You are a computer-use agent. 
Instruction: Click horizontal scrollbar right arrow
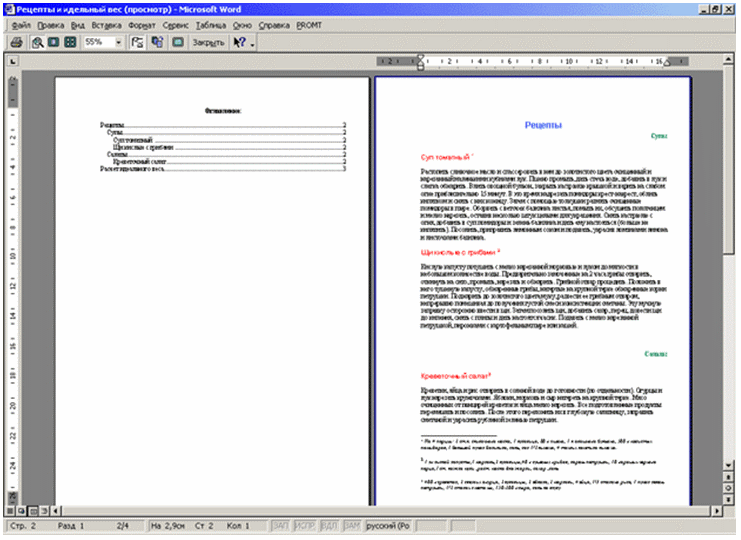pos(717,511)
